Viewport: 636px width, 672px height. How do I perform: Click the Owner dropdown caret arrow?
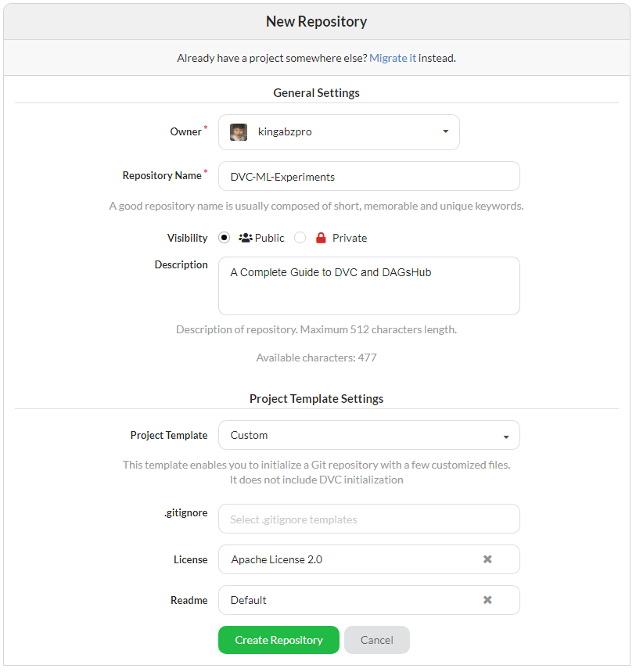point(445,131)
